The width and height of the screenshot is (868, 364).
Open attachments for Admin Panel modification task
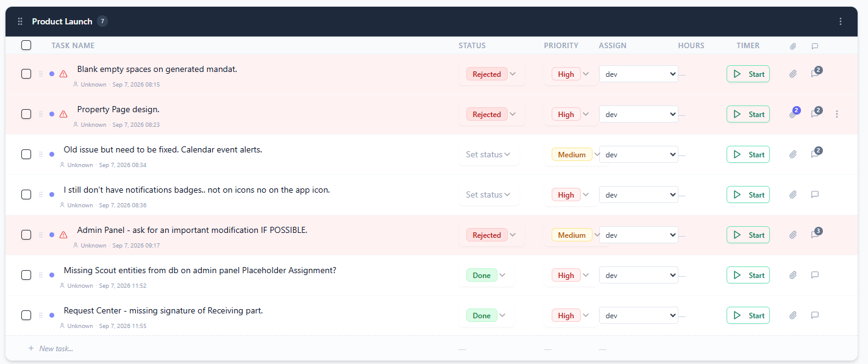793,235
